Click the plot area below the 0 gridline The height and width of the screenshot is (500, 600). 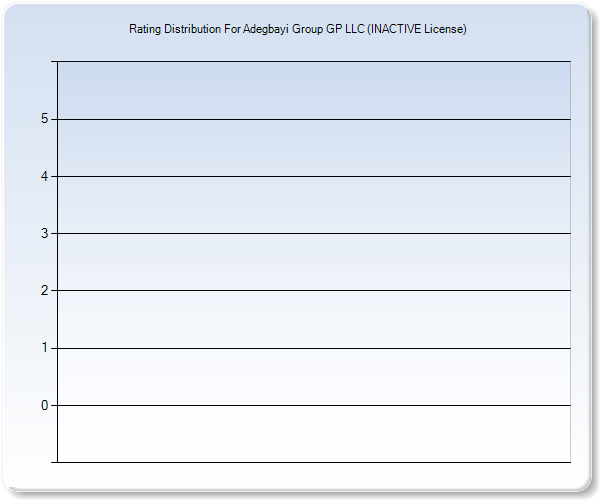[x=314, y=434]
